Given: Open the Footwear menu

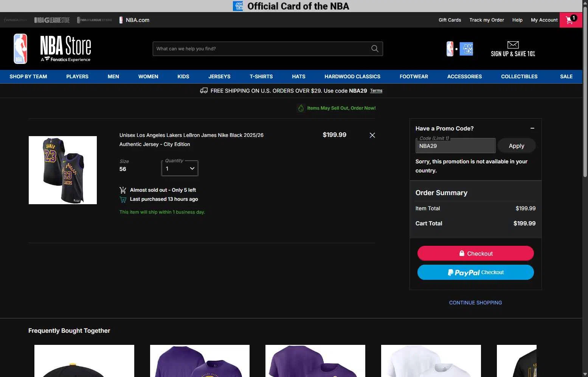Looking at the screenshot, I should coord(414,76).
